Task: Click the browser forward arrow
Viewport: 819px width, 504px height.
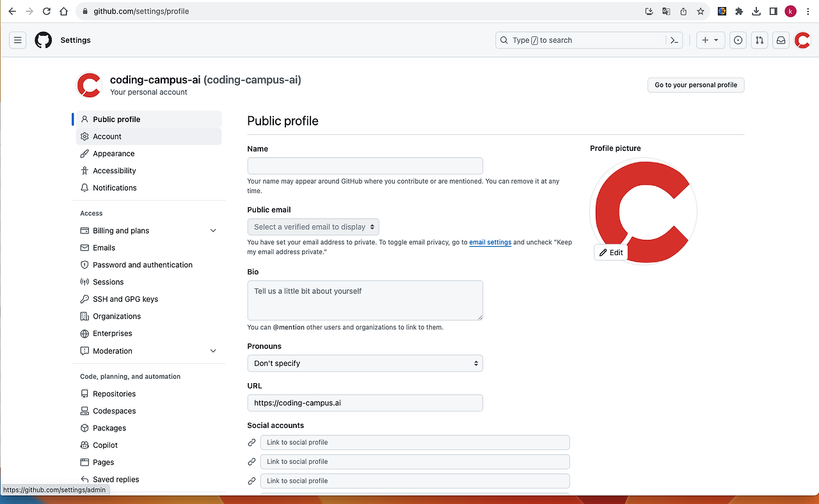Action: [29, 12]
